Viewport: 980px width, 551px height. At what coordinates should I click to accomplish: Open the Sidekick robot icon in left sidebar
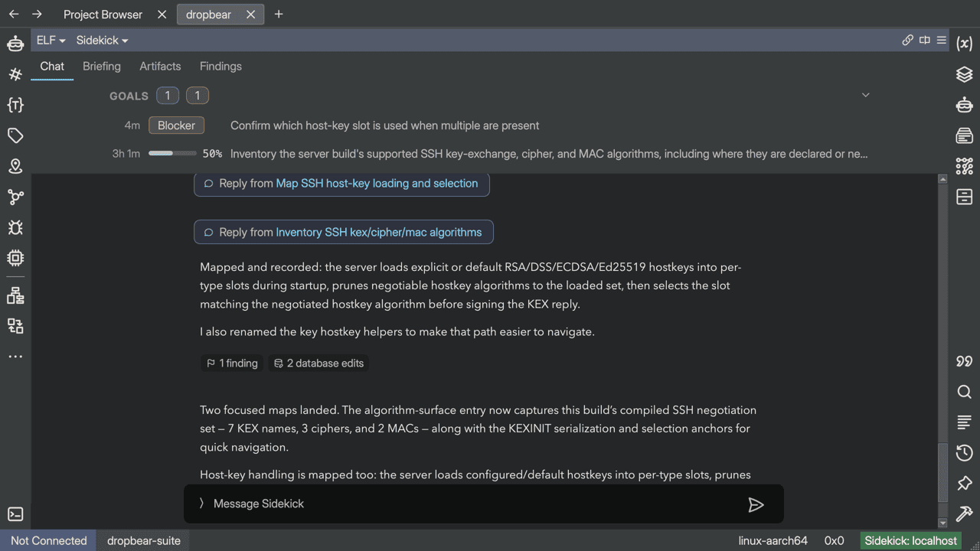pyautogui.click(x=15, y=44)
